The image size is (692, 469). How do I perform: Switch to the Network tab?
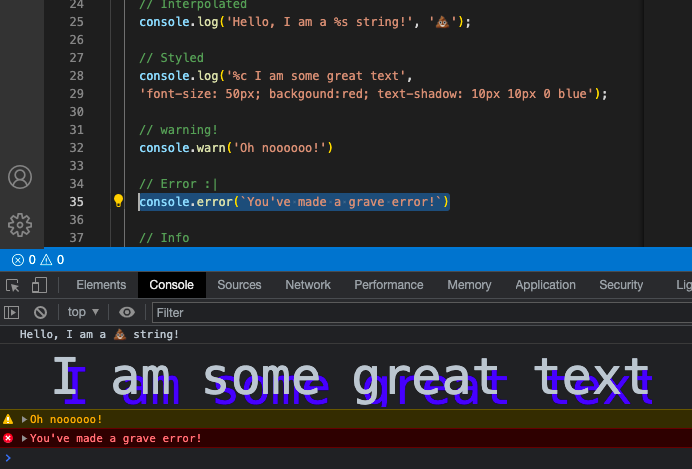(308, 285)
